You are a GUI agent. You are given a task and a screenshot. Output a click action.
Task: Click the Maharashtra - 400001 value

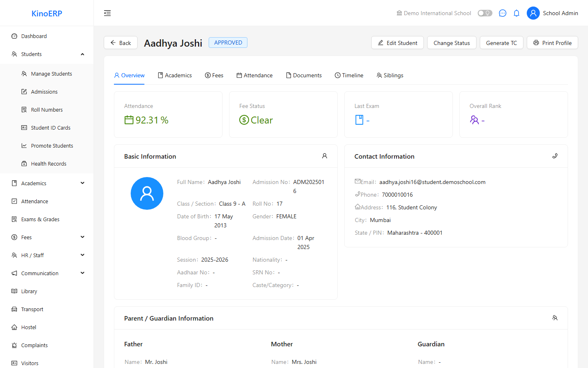coord(415,233)
